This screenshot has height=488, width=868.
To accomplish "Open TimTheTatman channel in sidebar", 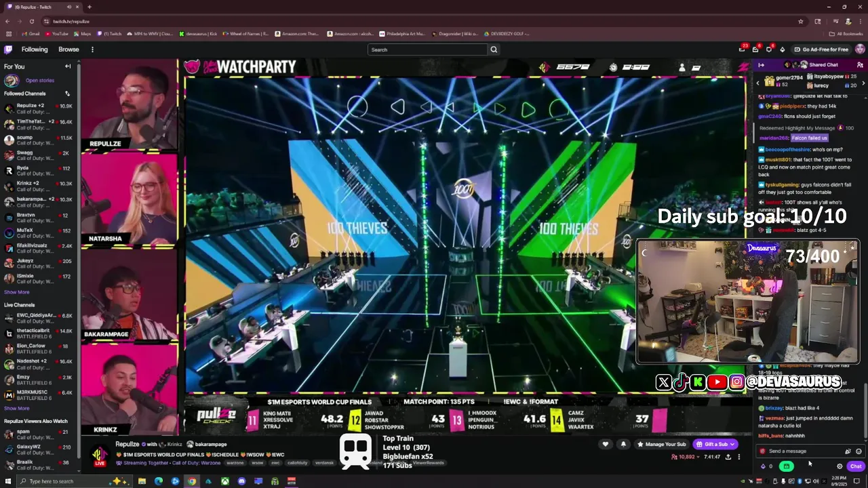I will tap(39, 124).
